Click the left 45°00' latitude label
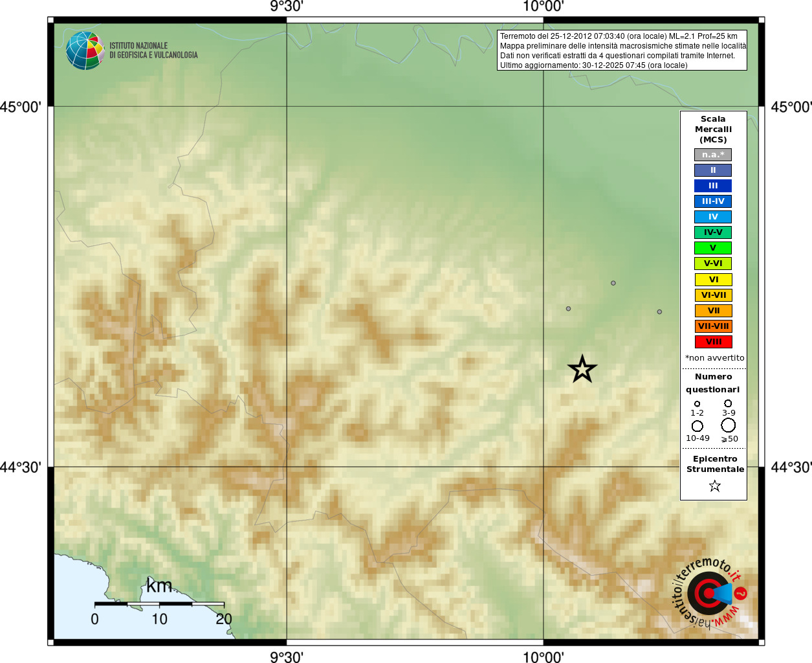The image size is (812, 663). click(20, 107)
